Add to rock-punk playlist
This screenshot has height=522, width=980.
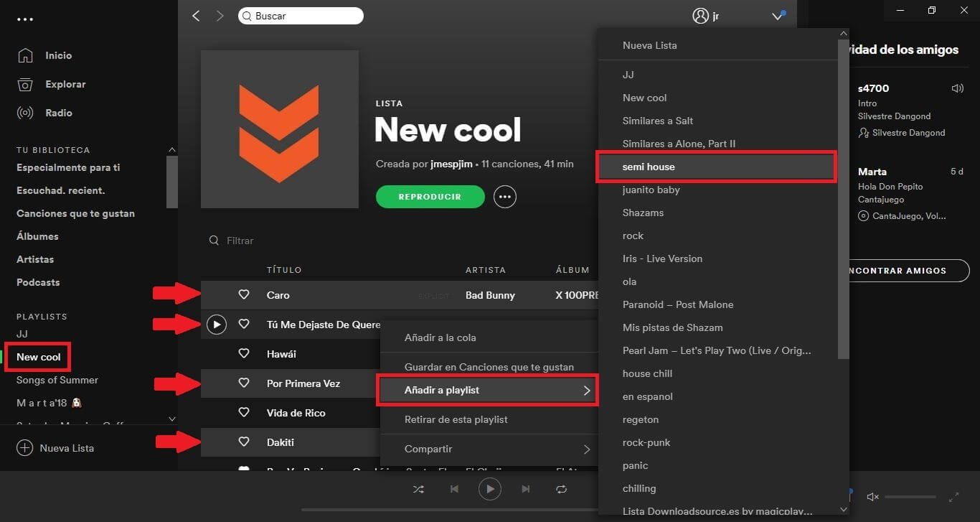point(718,442)
